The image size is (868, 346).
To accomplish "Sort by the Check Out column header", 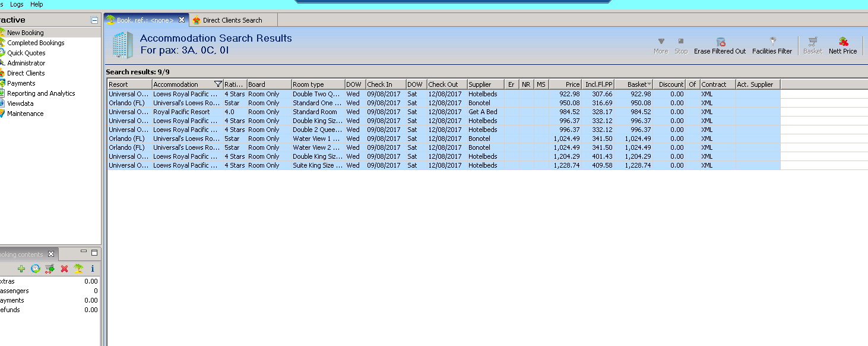I will (x=447, y=84).
